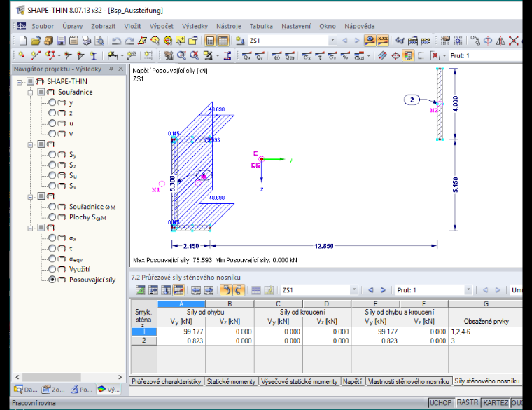Viewport: 532px width, 410px height.
Task: Show shear stress τ results
Action: click(320, 55)
